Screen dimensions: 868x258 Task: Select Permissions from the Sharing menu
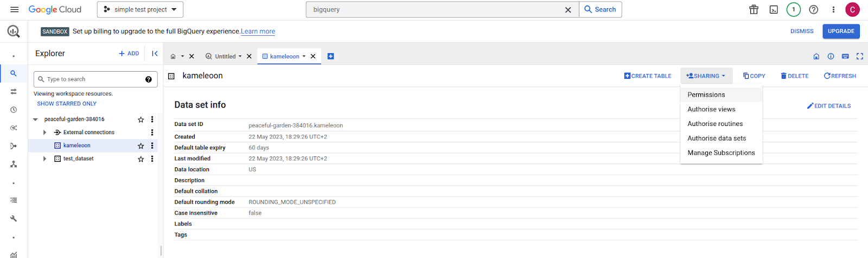[706, 95]
